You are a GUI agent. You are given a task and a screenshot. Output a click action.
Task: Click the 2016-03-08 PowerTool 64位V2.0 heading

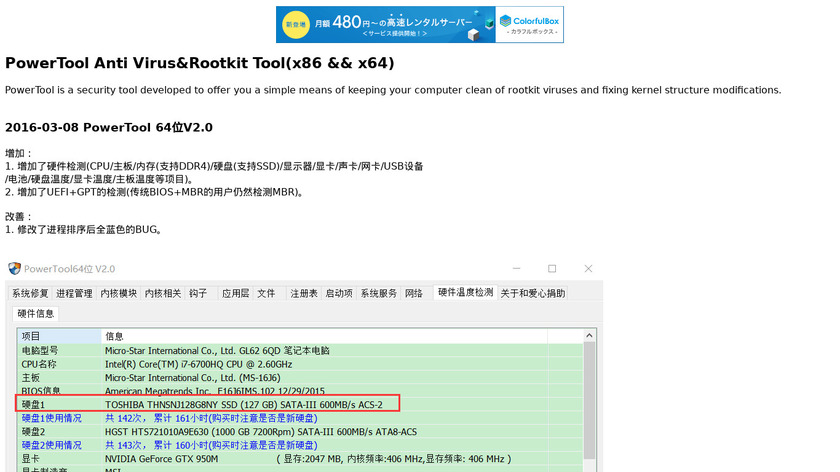[109, 128]
